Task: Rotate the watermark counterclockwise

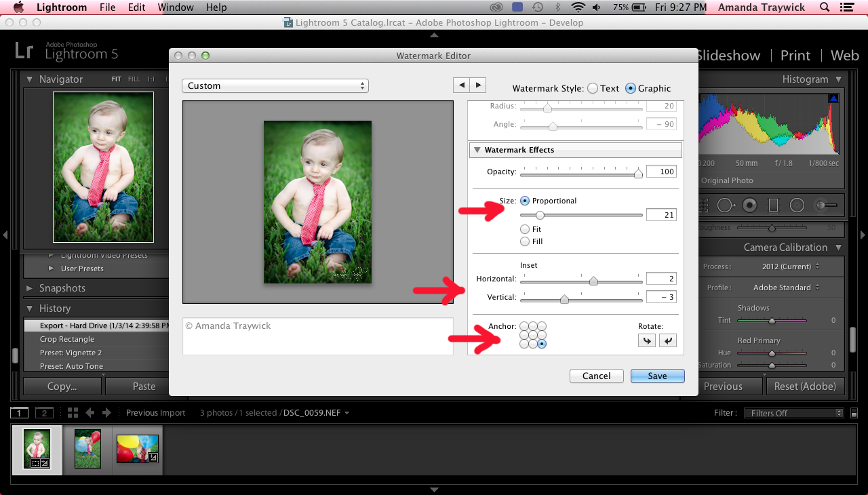Action: [668, 340]
